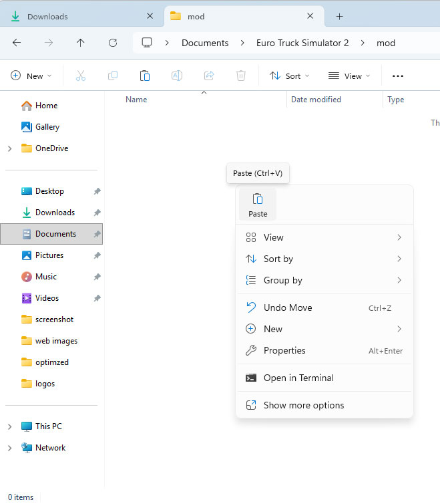Viewport: 440px width, 504px height.
Task: Sort by Name column header
Action: (136, 100)
